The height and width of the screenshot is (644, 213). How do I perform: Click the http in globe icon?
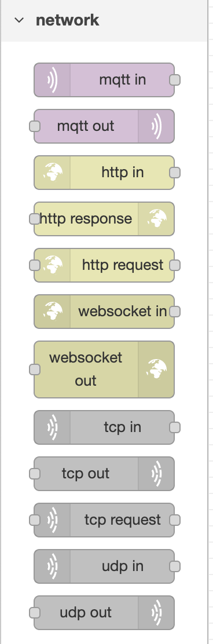click(x=53, y=173)
